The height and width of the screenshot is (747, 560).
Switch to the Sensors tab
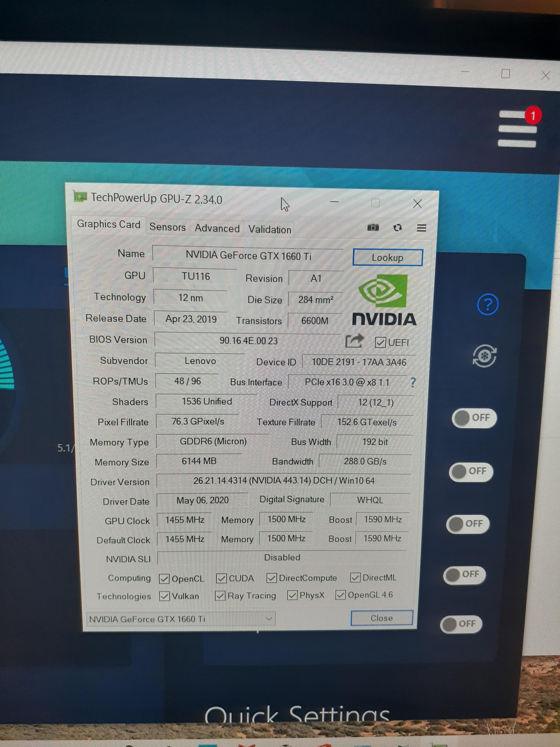click(x=167, y=227)
